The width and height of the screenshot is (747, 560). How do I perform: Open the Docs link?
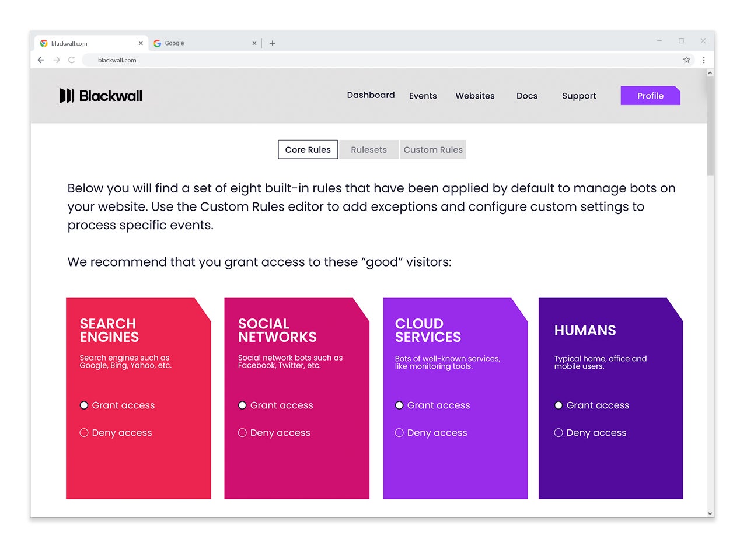coord(527,96)
